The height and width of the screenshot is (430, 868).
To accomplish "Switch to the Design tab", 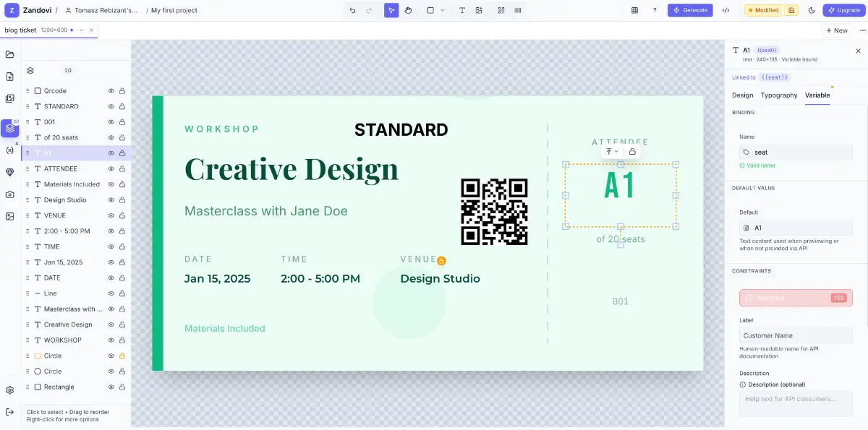I will pos(742,95).
